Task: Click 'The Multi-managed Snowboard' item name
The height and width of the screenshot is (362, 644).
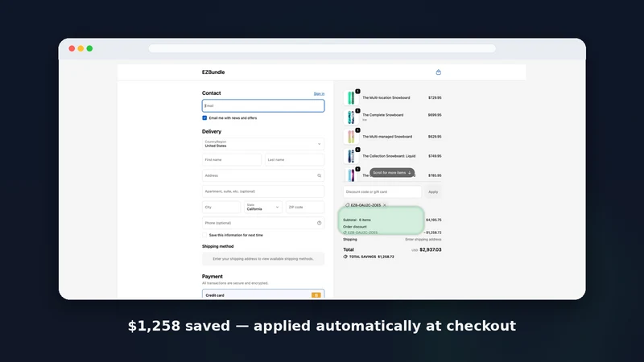Action: pos(387,137)
